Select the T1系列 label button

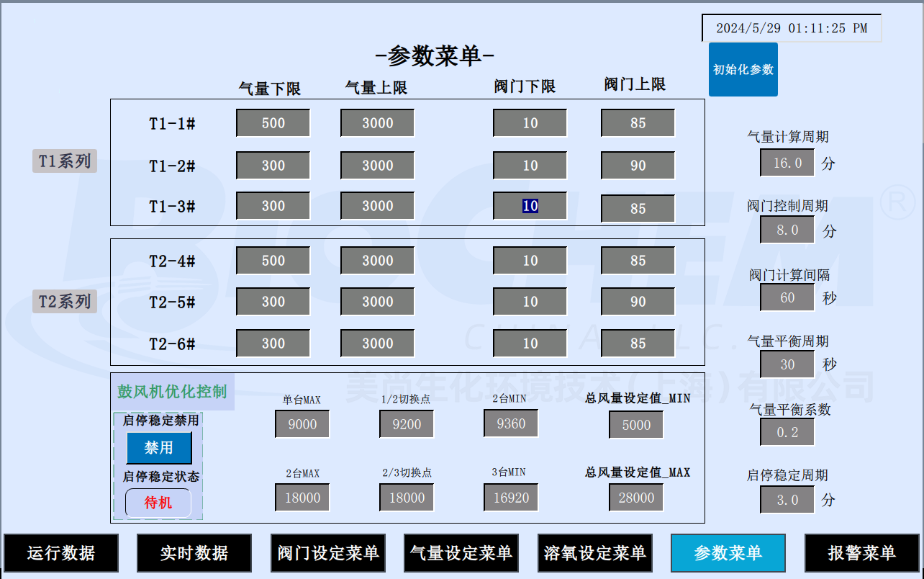click(65, 161)
